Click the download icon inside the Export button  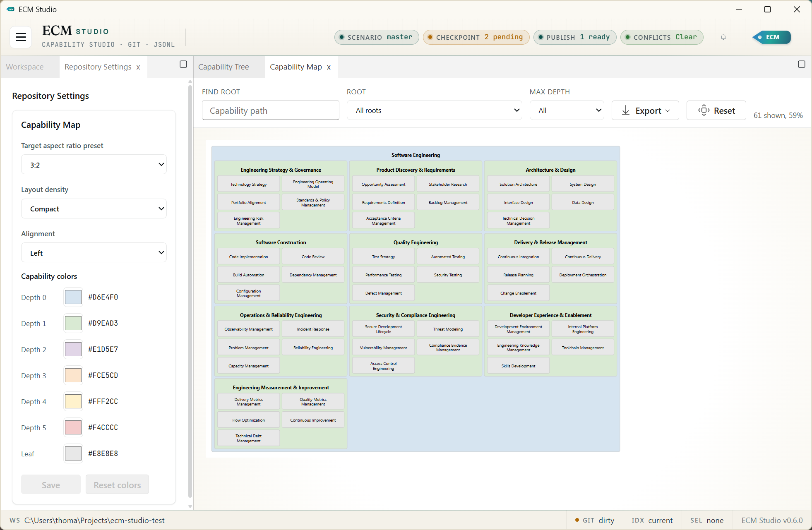point(626,110)
